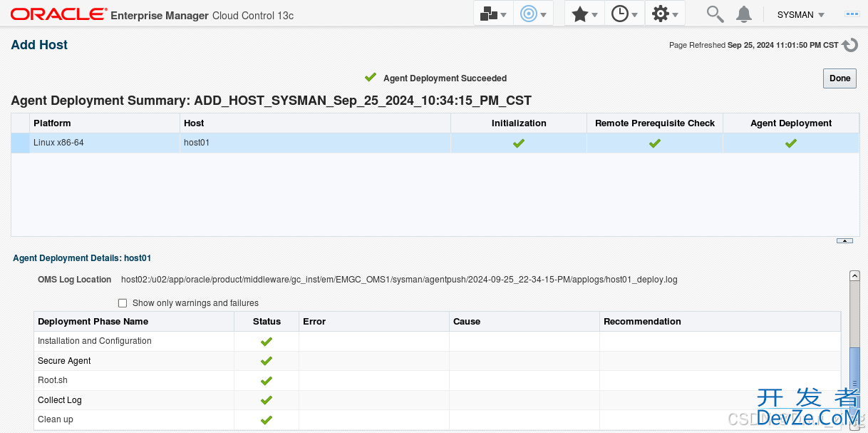Click the details pane scrollbar thumb
Image resolution: width=868 pixels, height=433 pixels.
click(855, 384)
